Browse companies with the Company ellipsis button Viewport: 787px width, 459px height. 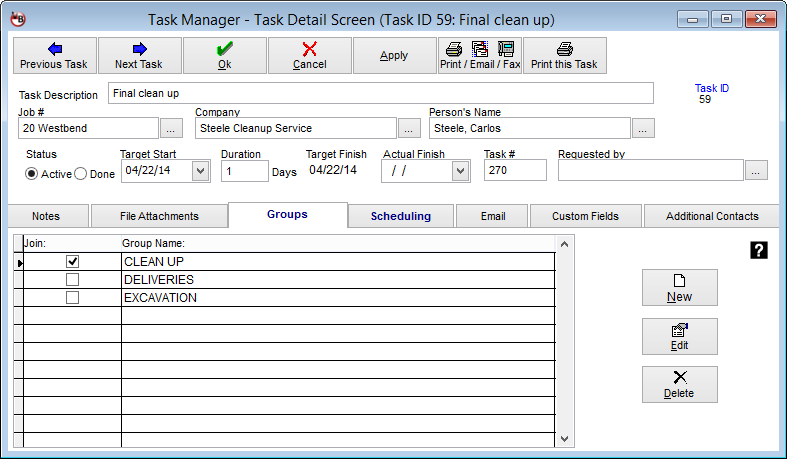[409, 128]
